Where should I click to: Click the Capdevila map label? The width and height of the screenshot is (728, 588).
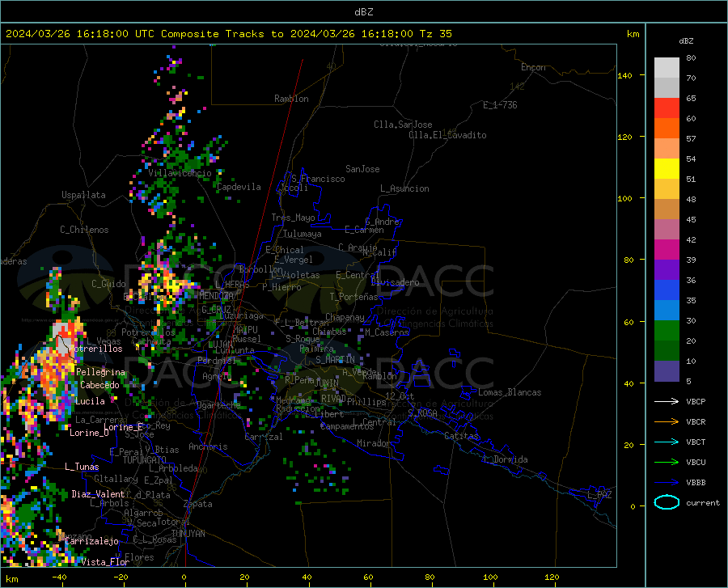pyautogui.click(x=239, y=187)
